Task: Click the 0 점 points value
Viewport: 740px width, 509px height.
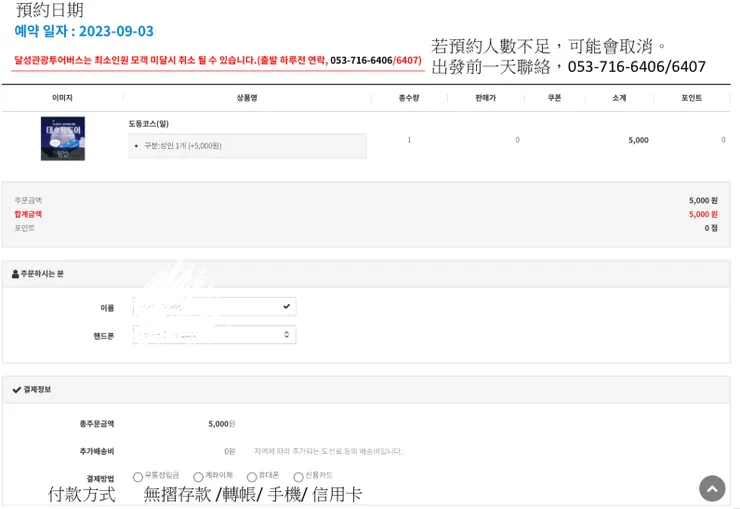Action: (x=711, y=228)
